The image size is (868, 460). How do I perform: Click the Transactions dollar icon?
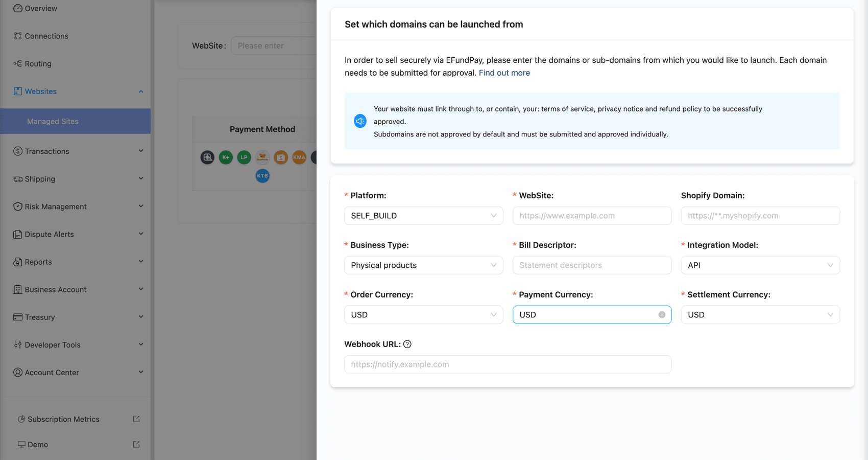pos(18,151)
